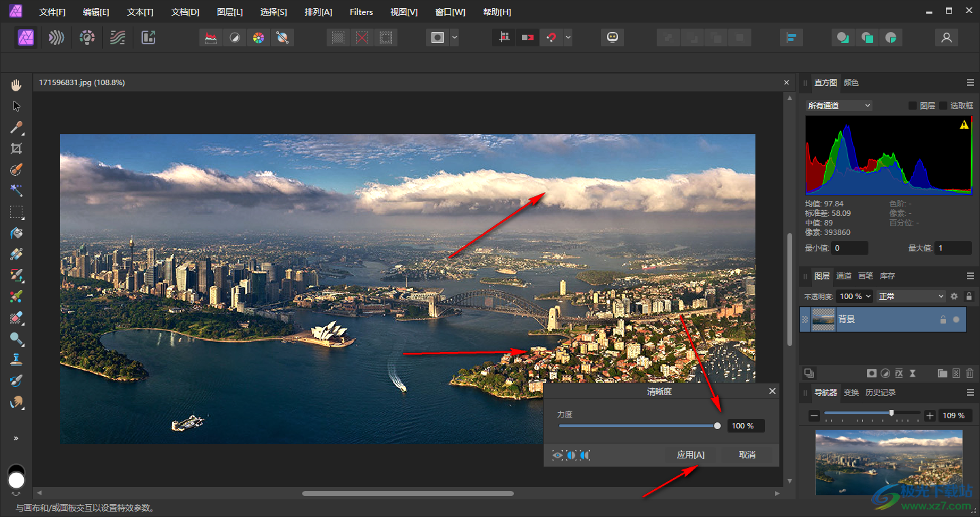The height and width of the screenshot is (517, 980).
Task: Select the Hand pan tool
Action: pos(16,85)
